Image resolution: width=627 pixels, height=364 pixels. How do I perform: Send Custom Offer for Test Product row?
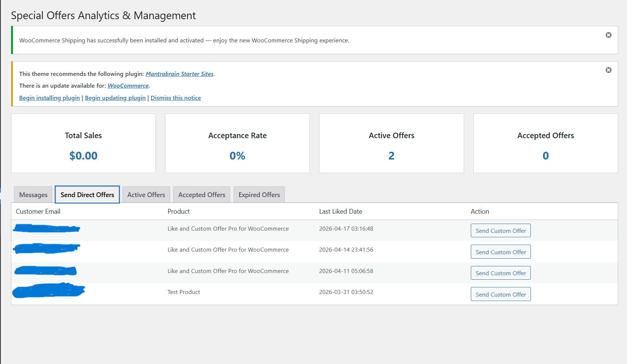(x=501, y=294)
